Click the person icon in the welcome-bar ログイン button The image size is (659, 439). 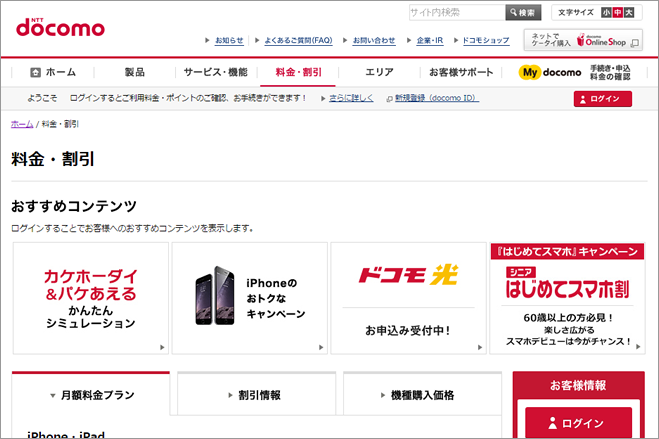[583, 100]
